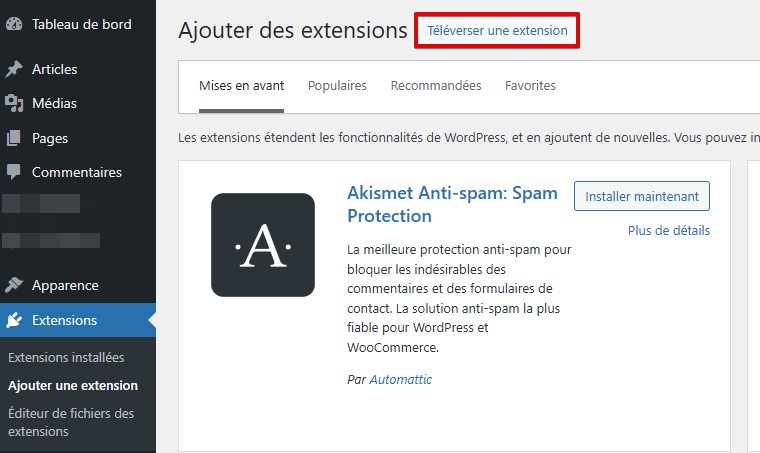Click the Apparence paintbrush icon

(x=14, y=285)
